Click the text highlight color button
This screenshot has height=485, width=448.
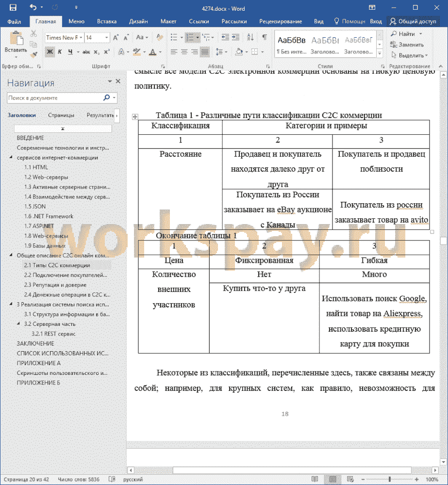click(x=136, y=52)
